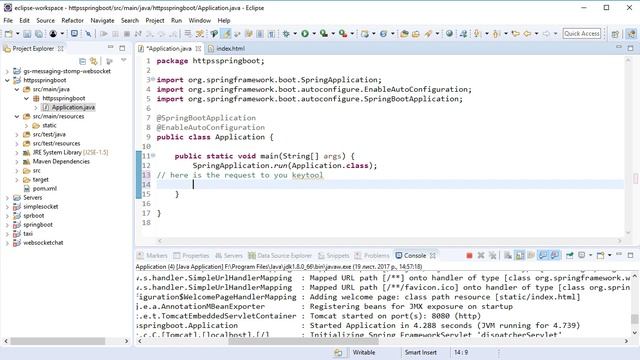This screenshot has width=640, height=360.
Task: Click the Project Explorer horizontal scrollbar
Action: click(x=58, y=341)
